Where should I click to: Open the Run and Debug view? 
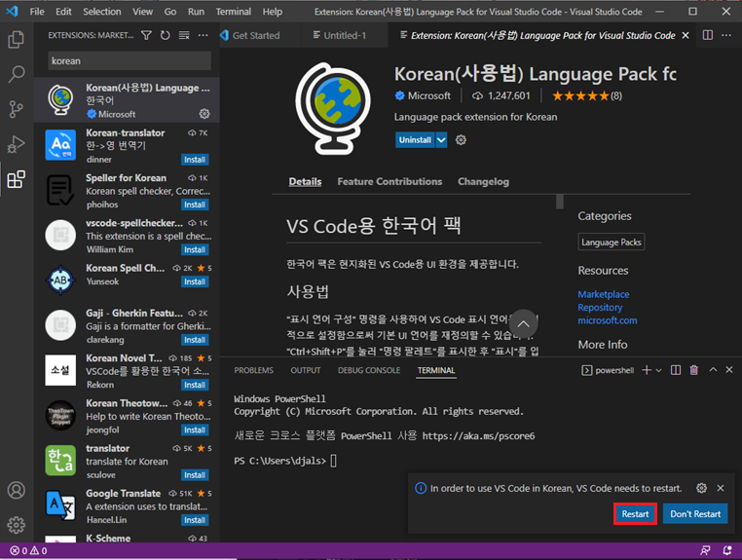(x=17, y=144)
